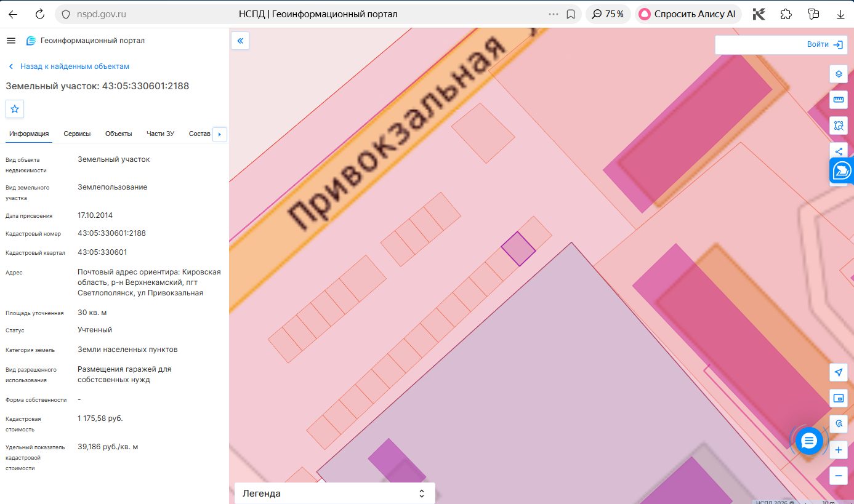
Task: Open the blue map assistant widget
Action: pos(842,171)
